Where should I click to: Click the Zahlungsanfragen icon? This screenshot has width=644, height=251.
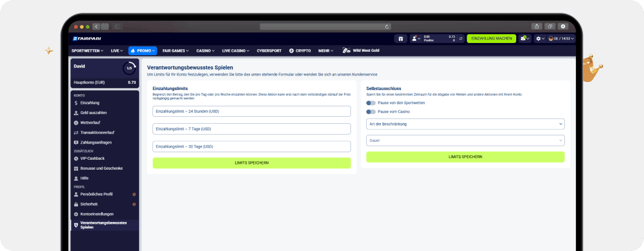click(76, 142)
